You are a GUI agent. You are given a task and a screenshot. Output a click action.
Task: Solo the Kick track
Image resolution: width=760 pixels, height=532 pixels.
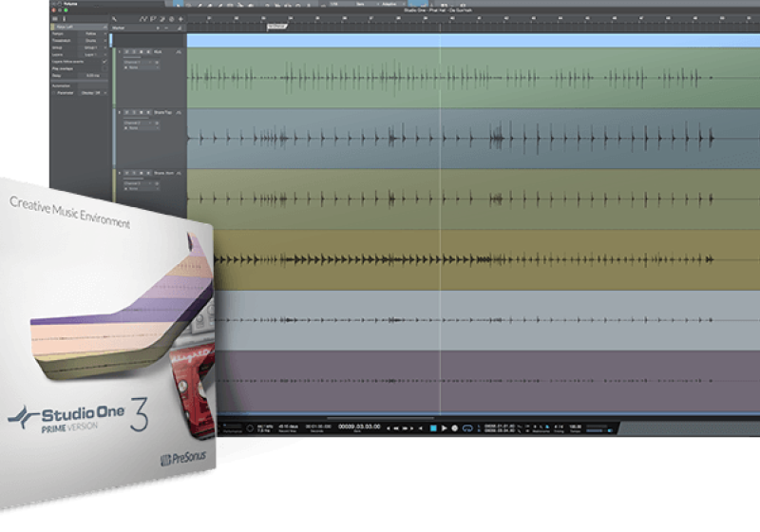click(134, 52)
